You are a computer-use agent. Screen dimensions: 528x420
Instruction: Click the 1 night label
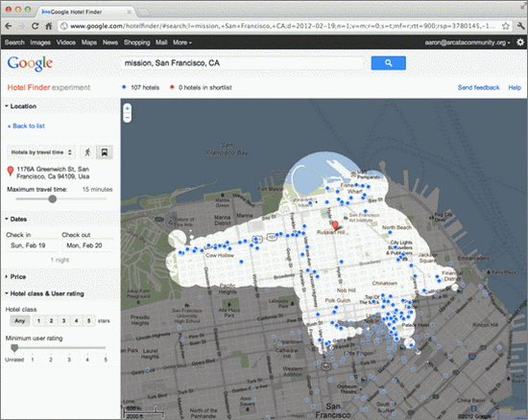[x=60, y=260]
